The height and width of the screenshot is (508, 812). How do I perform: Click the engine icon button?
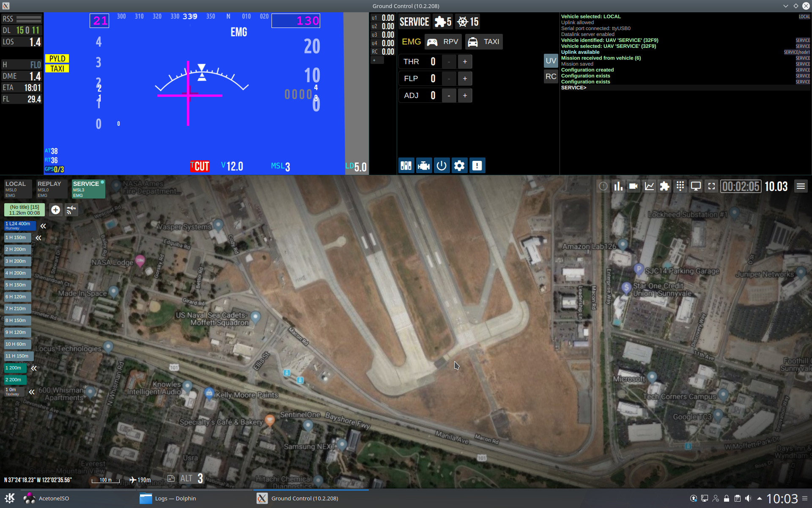(x=423, y=166)
